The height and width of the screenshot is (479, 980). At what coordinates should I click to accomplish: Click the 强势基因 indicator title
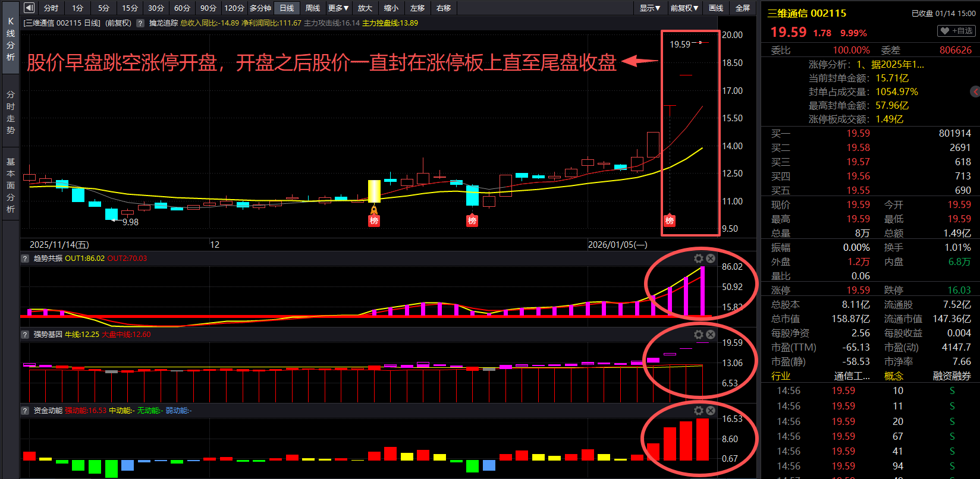pyautogui.click(x=48, y=335)
